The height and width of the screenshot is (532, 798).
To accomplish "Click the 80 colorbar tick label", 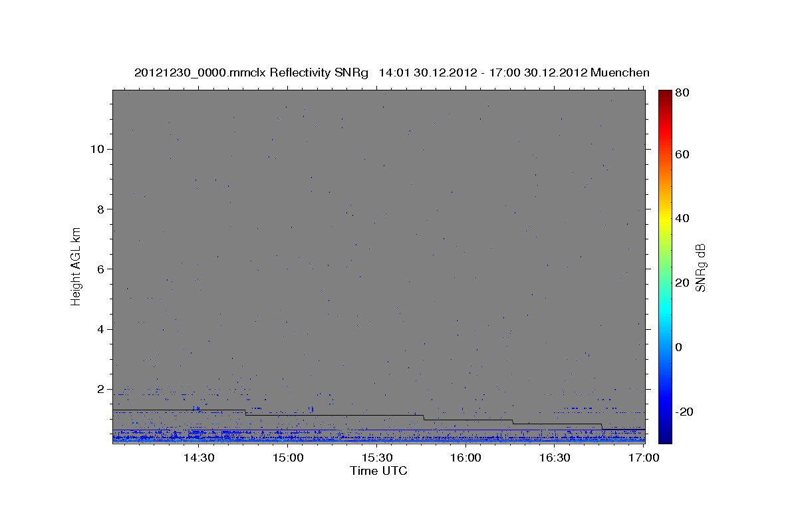I will [x=682, y=93].
